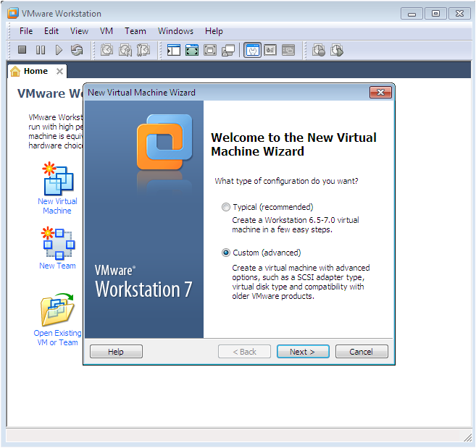Open the New Virtual Machine link
The width and height of the screenshot is (476, 448).
[x=57, y=206]
